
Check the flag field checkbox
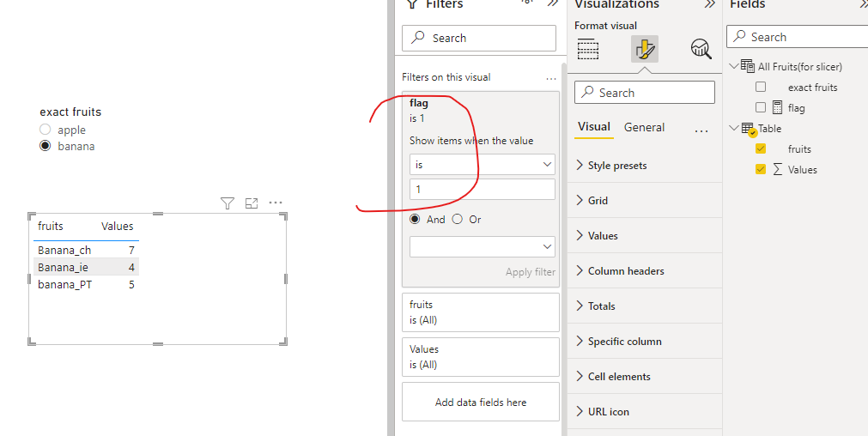761,107
